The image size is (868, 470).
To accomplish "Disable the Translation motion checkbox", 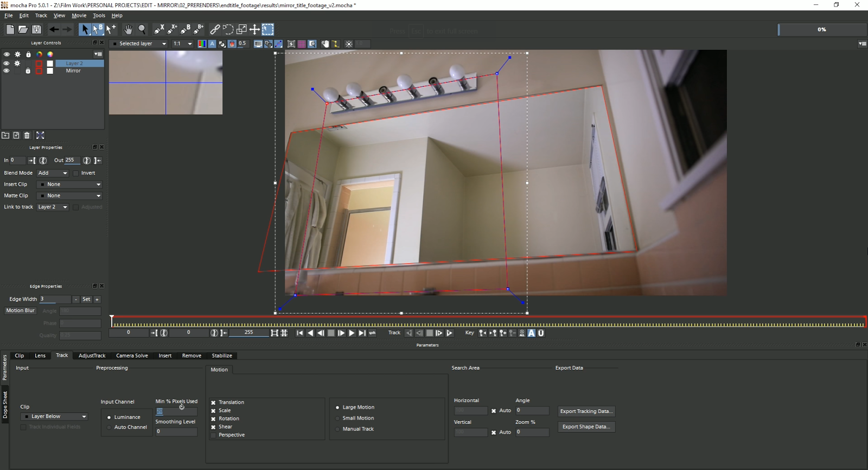I will pos(213,403).
